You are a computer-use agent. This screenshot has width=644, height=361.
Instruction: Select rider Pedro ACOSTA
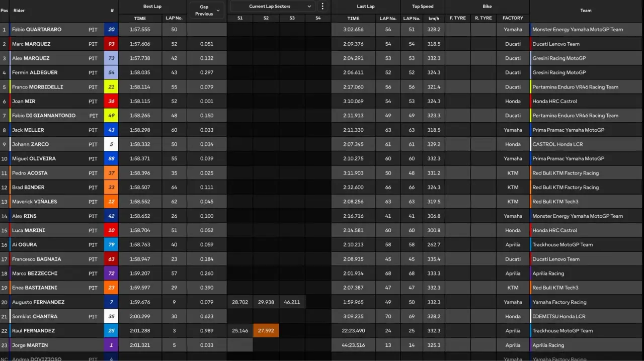(30, 173)
